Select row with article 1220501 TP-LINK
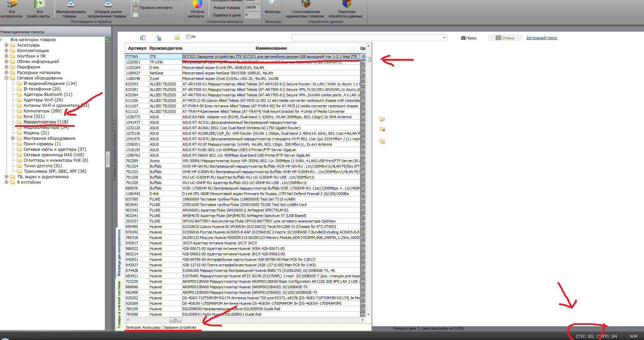 245,62
